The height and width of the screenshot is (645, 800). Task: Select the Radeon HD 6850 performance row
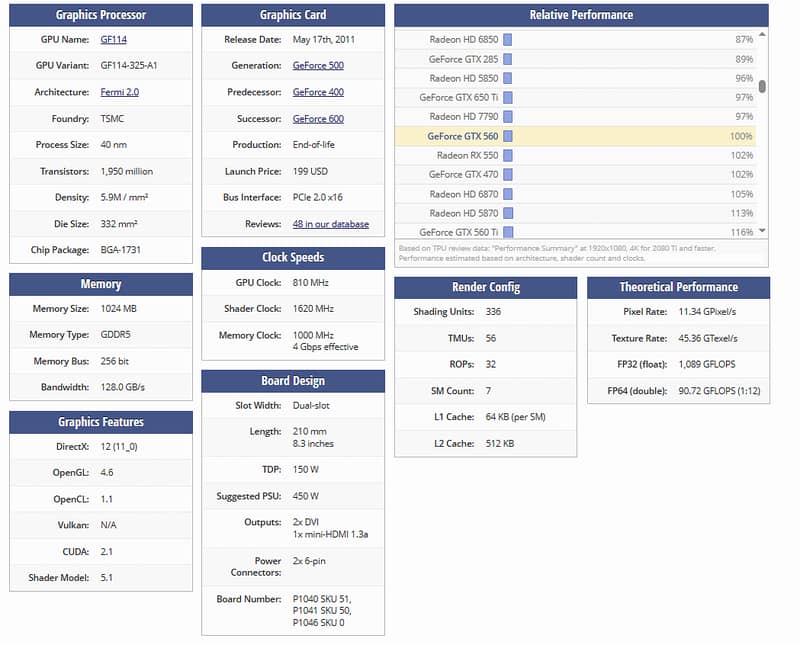click(x=576, y=39)
